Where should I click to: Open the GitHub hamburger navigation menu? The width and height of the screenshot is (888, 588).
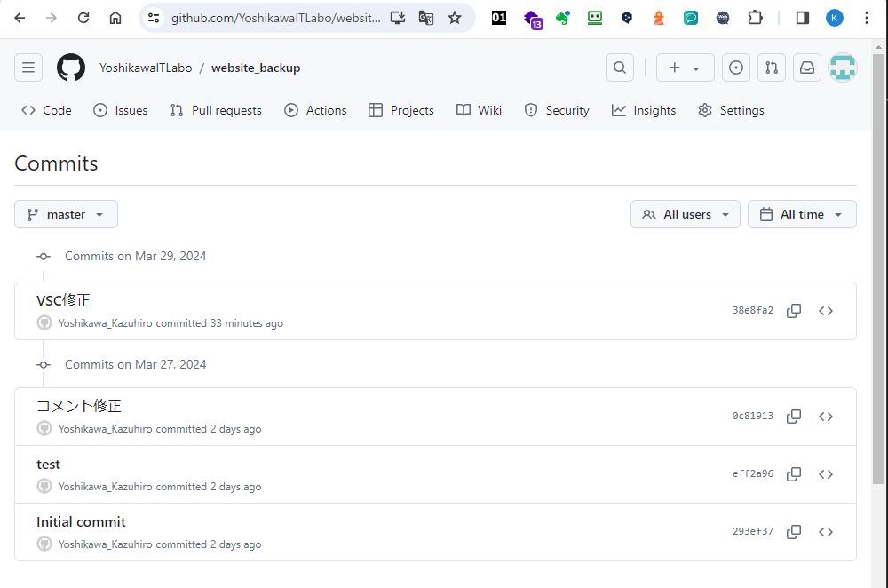point(28,68)
